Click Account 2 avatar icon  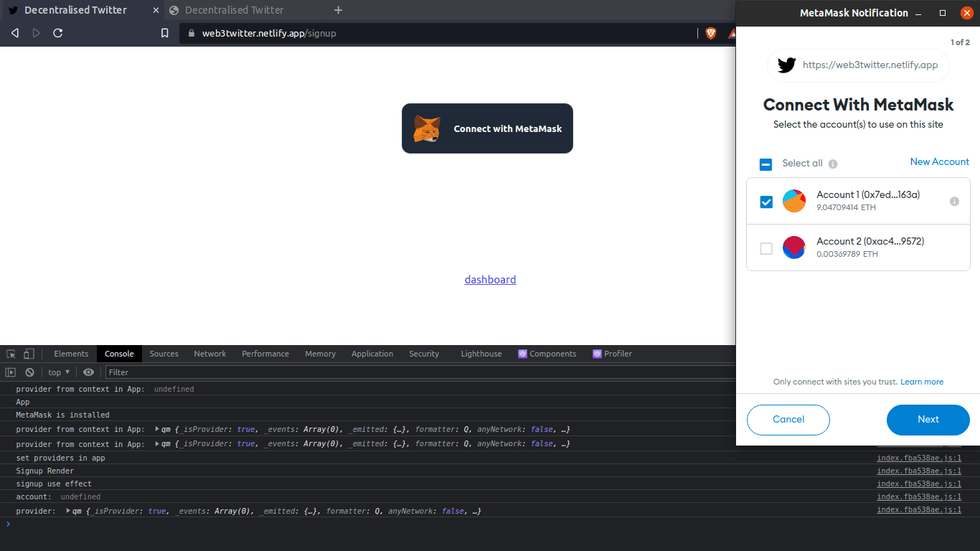click(794, 248)
